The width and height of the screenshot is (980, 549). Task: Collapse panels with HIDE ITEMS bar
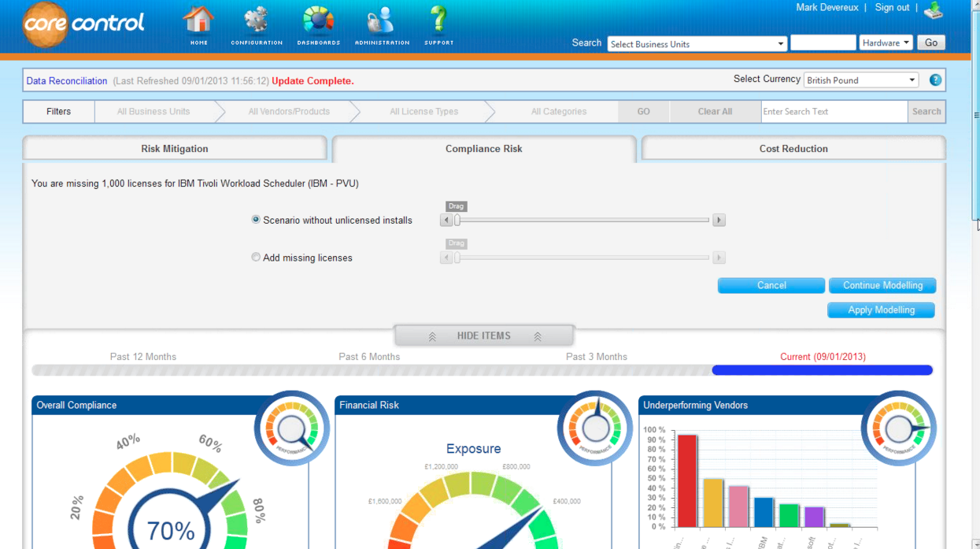tap(484, 336)
